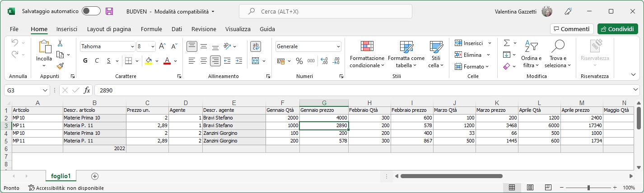Click the Save floppy disk icon
The image size is (644, 193).
[109, 11]
